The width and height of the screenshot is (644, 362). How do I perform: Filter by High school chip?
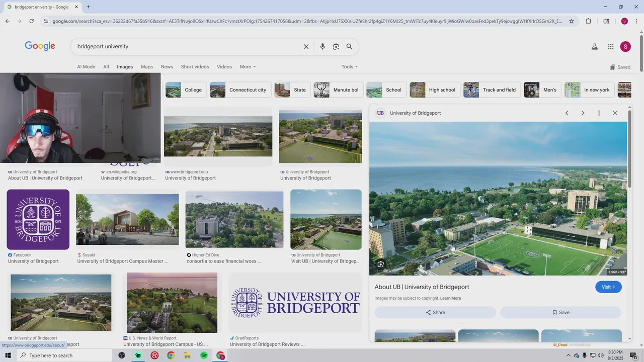435,90
